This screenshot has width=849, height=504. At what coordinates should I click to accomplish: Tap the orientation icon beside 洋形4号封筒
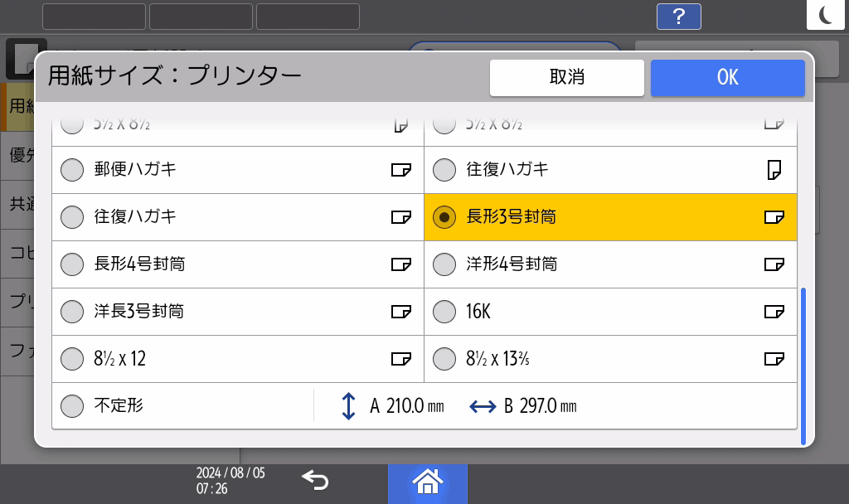coord(773,264)
